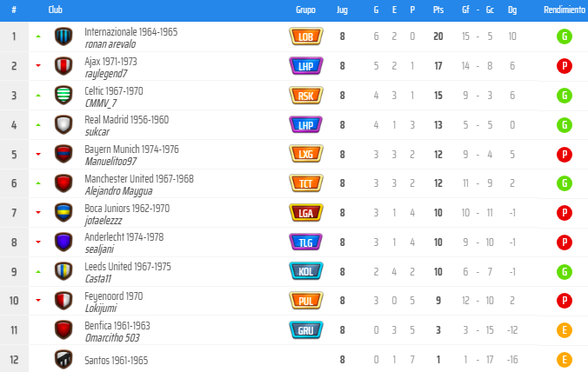Click the Celtic green striped shield crest
The height and width of the screenshot is (372, 588).
click(63, 95)
